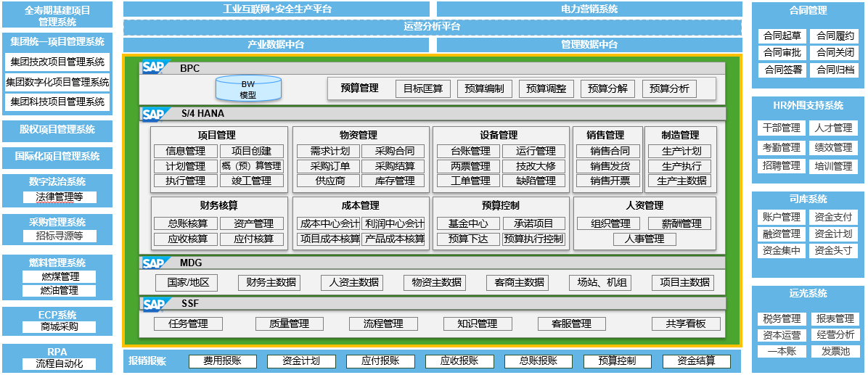Screen dimensions: 868x375
Task: Open 信息管理 under 项目管理
Action: point(185,151)
